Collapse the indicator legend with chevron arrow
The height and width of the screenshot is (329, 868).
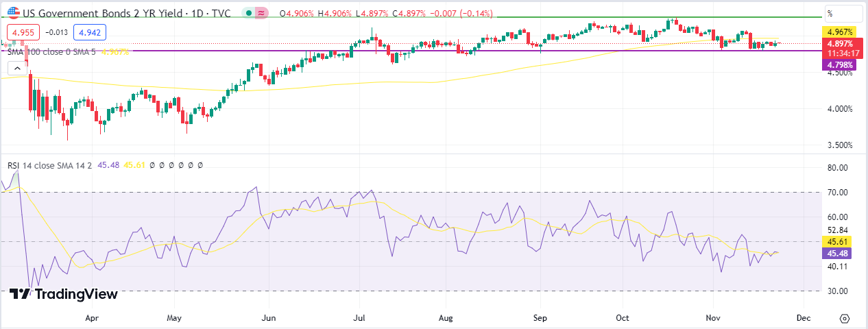click(16, 68)
